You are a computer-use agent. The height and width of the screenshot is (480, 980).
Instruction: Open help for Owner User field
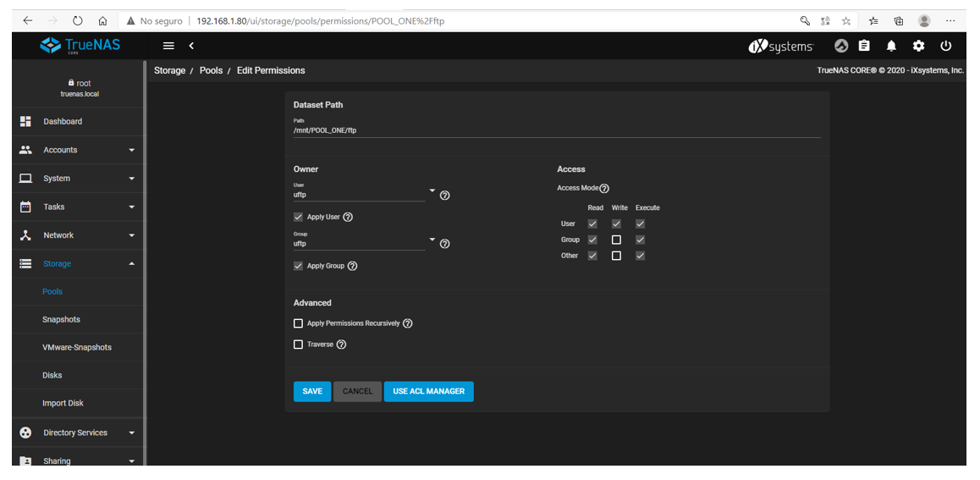[445, 195]
